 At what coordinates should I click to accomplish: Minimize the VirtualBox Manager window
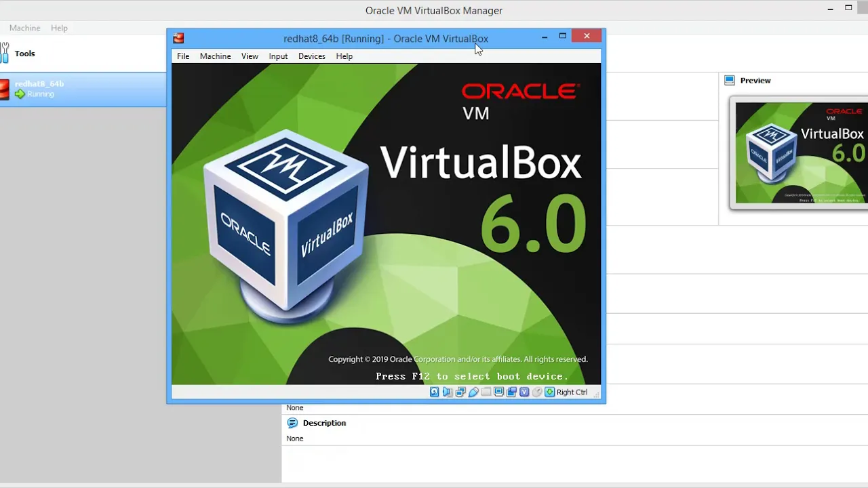coord(831,9)
